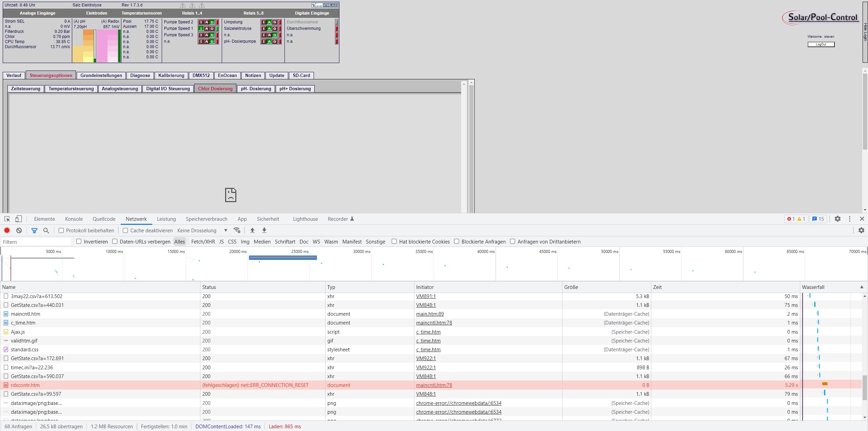Viewport: 868px width, 431px height.
Task: Switch to the Zeitsteuerung sub-tab
Action: point(26,89)
